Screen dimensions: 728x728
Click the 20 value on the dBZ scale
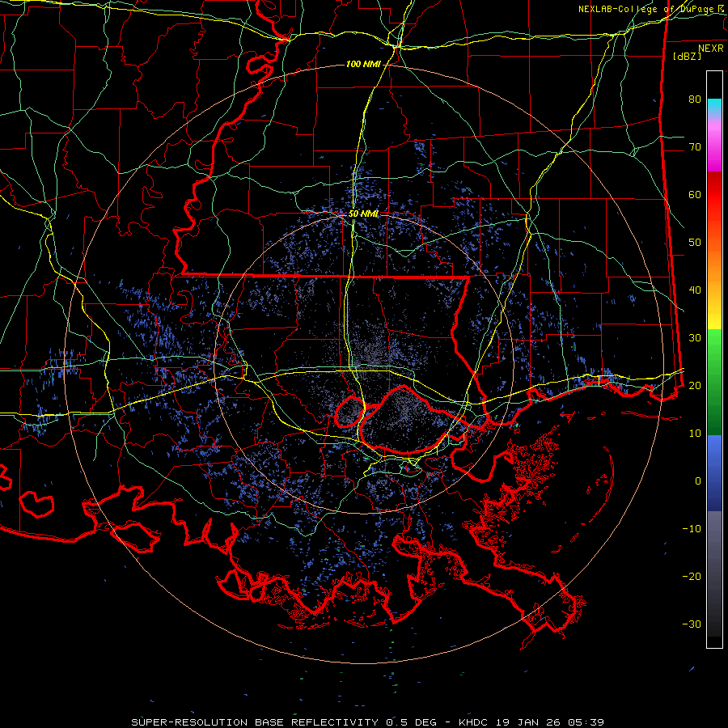coord(695,385)
